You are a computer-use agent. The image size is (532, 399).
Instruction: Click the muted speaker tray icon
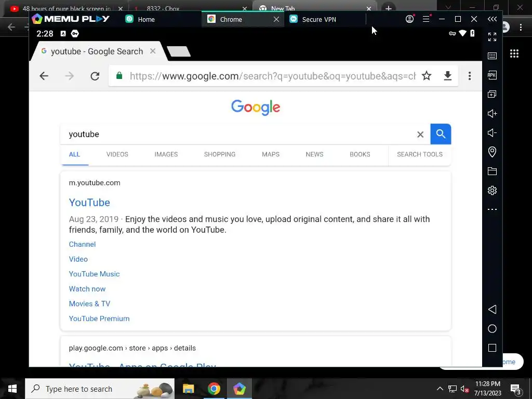(x=464, y=389)
